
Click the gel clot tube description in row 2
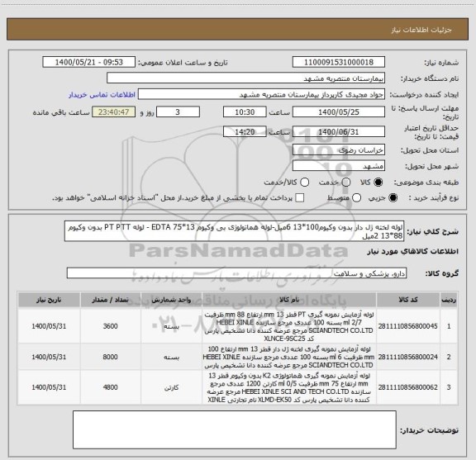point(289,357)
